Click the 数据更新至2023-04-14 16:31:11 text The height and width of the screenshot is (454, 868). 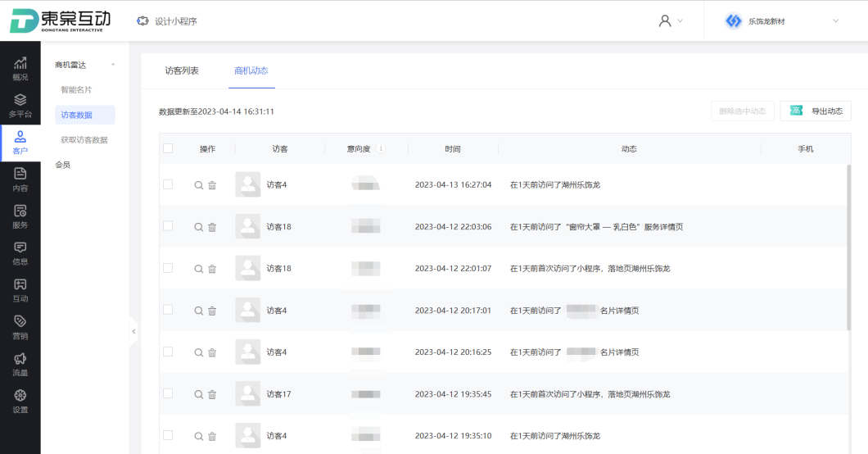coord(216,111)
